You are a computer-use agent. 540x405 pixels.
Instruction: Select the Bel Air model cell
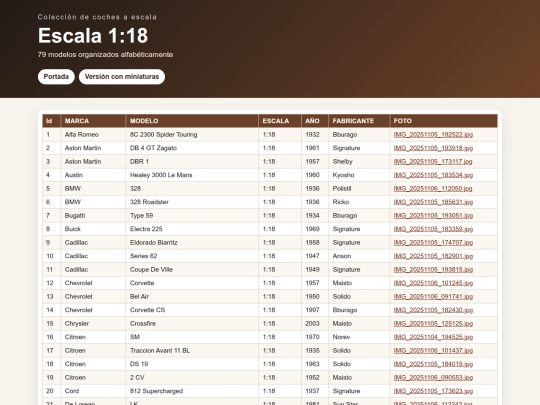pyautogui.click(x=192, y=297)
